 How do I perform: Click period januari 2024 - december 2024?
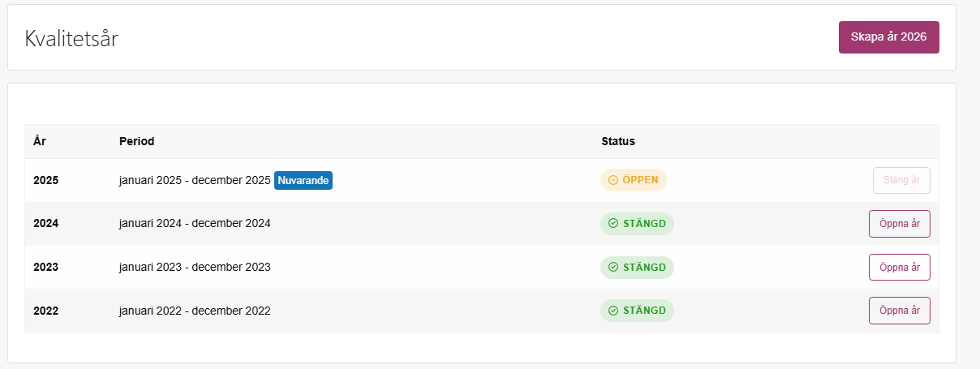click(x=195, y=224)
